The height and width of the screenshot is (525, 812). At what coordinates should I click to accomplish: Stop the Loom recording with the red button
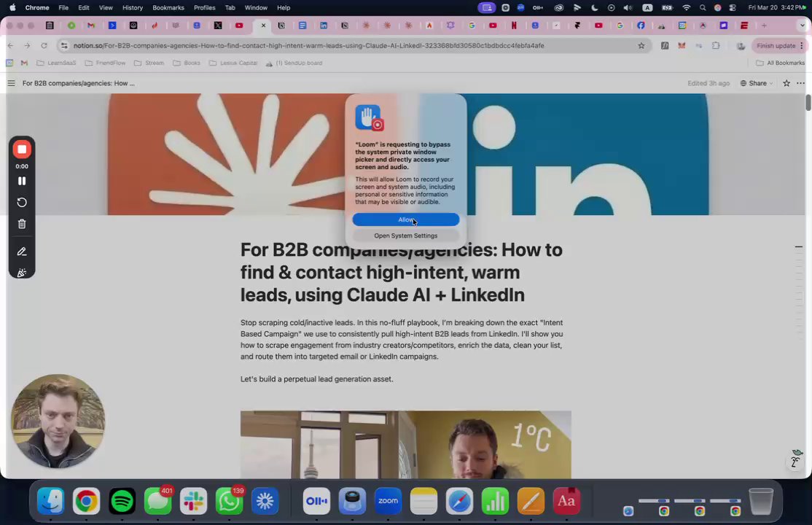point(22,149)
